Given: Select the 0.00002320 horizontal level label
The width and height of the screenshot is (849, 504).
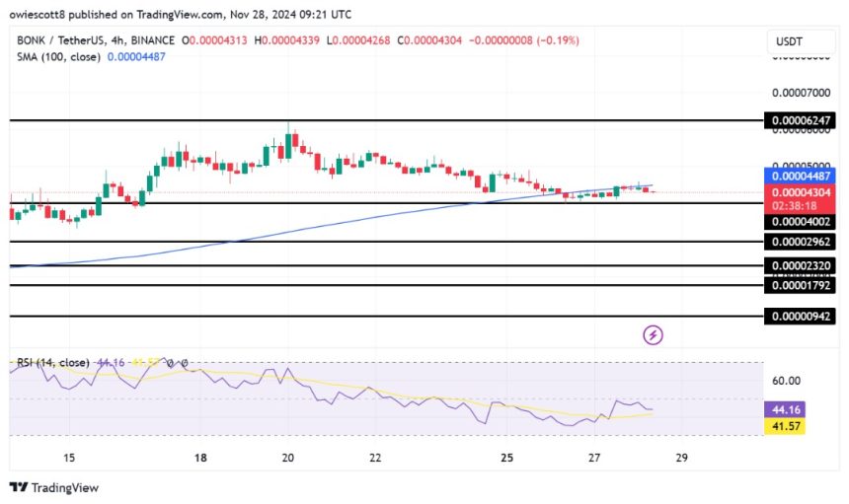Looking at the screenshot, I should tap(800, 265).
